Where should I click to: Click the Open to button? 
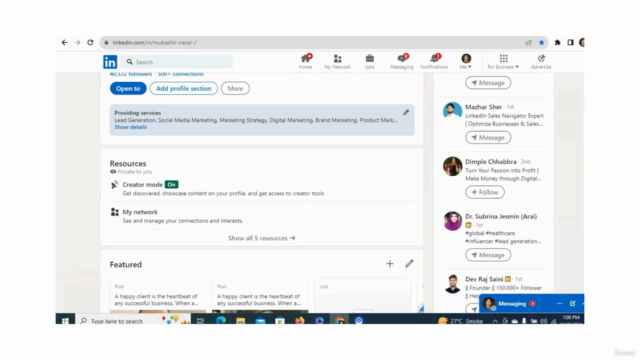click(x=128, y=89)
